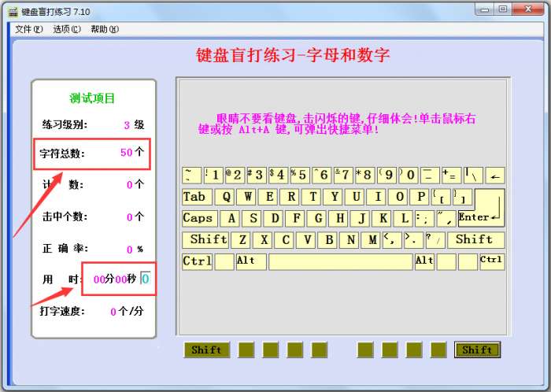The width and height of the screenshot is (551, 392).
Task: Click the Y key on the virtual keyboard
Action: 335,197
